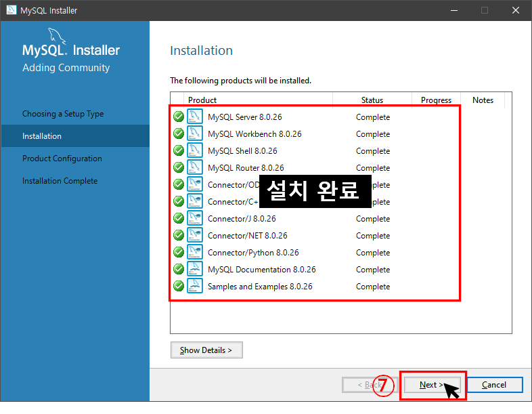The height and width of the screenshot is (414, 532).
Task: Click the Progress column header
Action: (436, 100)
